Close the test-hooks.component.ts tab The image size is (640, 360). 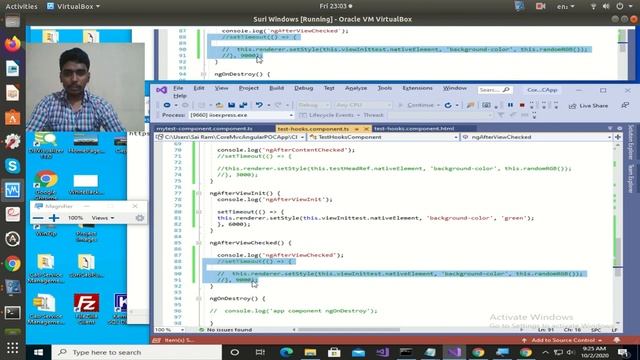click(x=366, y=129)
